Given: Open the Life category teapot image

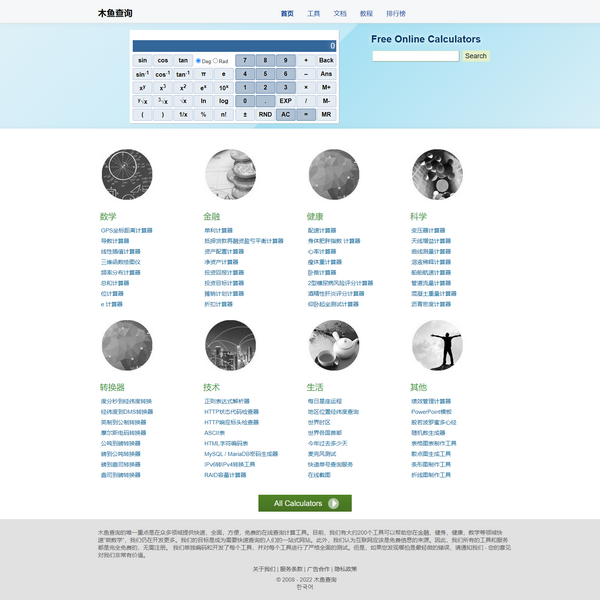Looking at the screenshot, I should point(334,345).
